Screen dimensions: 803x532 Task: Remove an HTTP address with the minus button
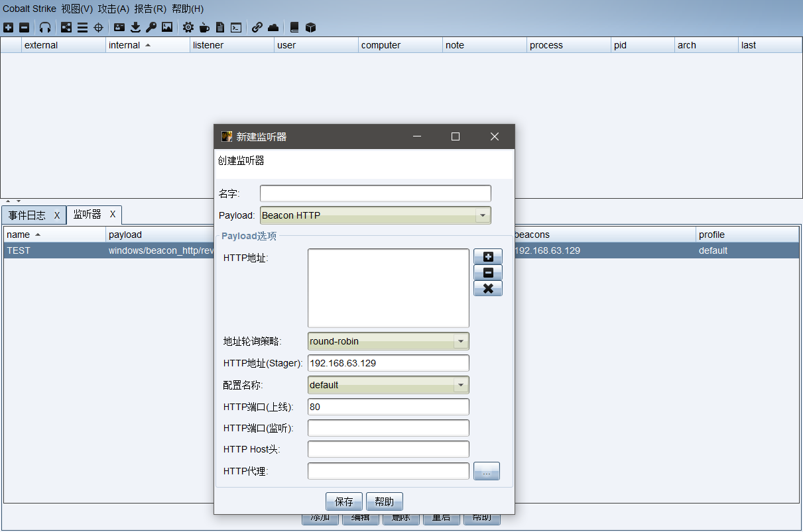(x=488, y=273)
